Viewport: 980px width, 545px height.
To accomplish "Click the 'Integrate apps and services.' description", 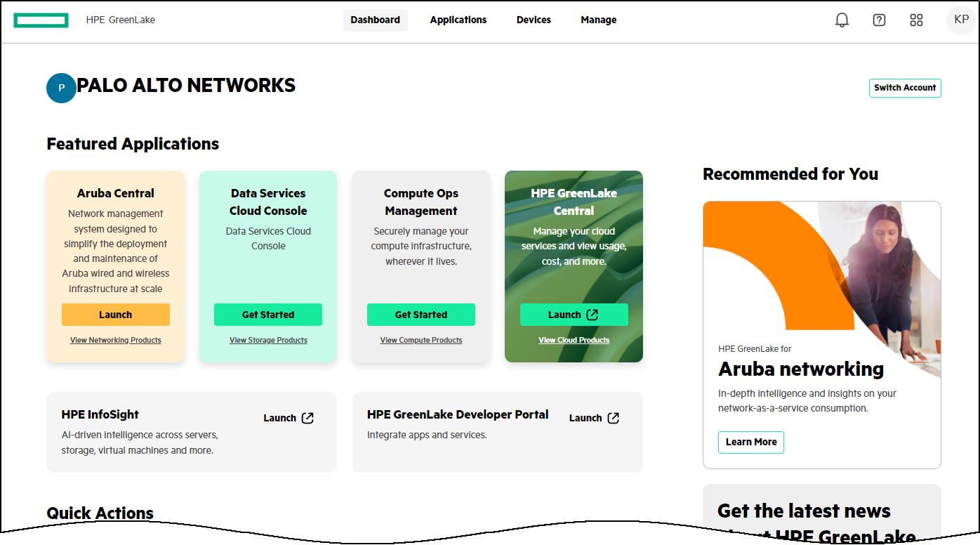I will 427,435.
